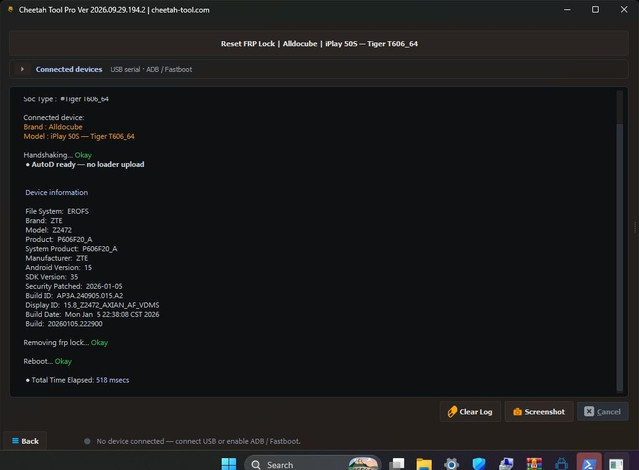
Task: Click the 'Brand : Alldocube' log line
Action: (x=53, y=127)
